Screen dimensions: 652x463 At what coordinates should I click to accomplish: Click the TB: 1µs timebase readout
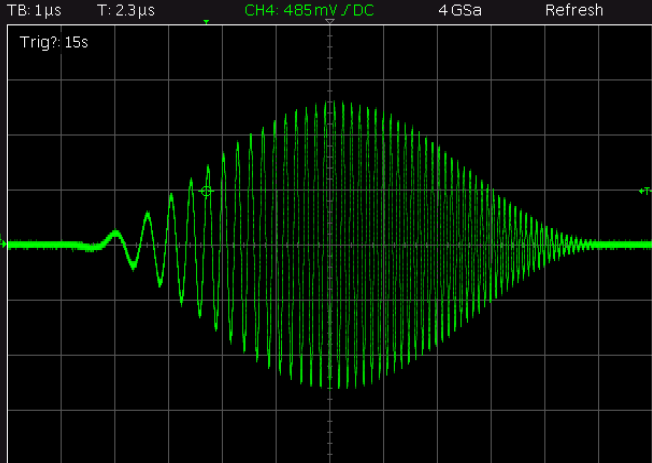click(35, 10)
